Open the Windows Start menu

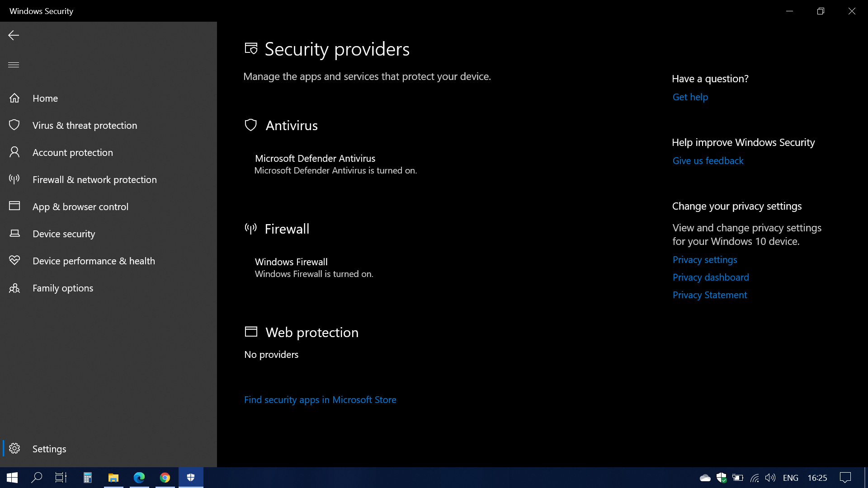tap(12, 478)
